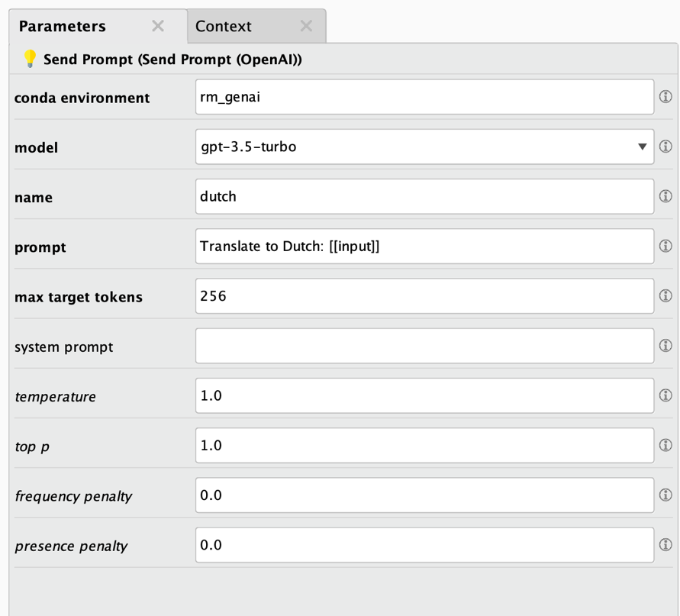
Task: Click the light bulb icon next to Send Prompt
Action: tap(31, 59)
